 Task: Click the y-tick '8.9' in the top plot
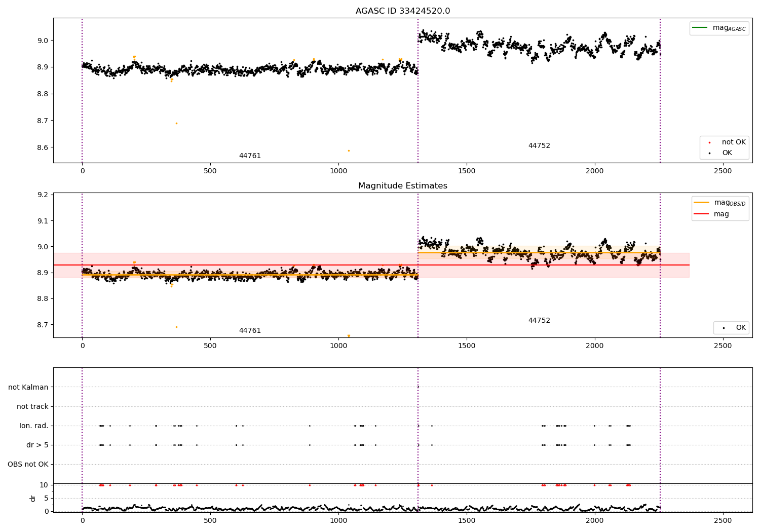(44, 67)
